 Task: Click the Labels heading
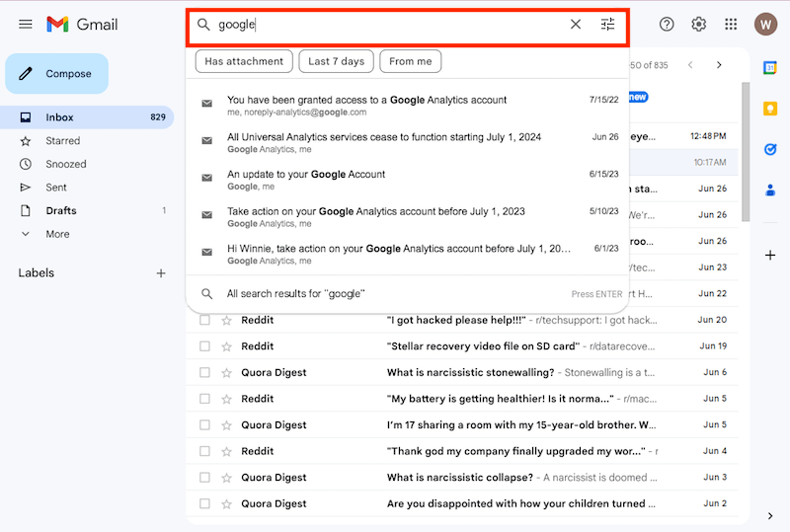37,273
